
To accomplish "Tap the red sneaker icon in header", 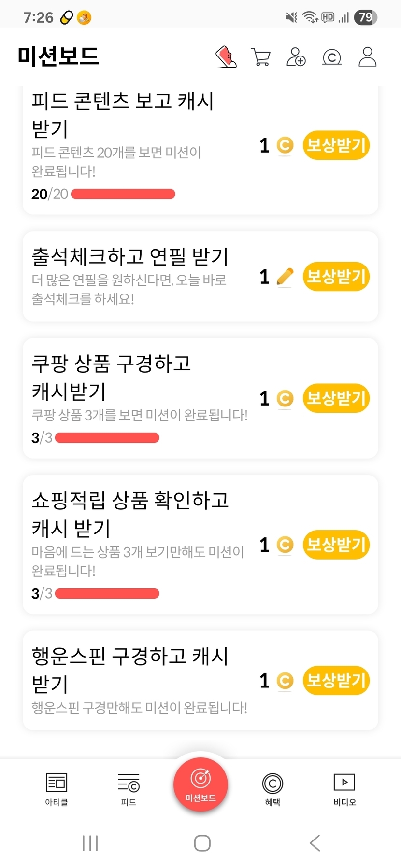I will (226, 57).
